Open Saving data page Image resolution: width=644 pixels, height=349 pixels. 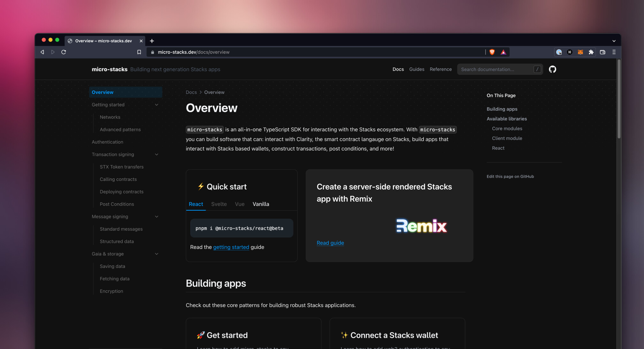(x=112, y=267)
